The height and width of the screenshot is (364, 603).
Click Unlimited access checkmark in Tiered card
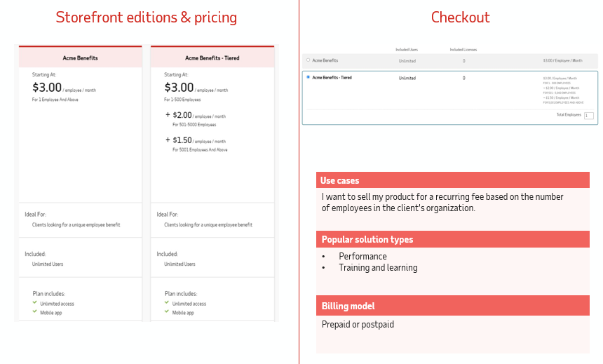click(167, 303)
